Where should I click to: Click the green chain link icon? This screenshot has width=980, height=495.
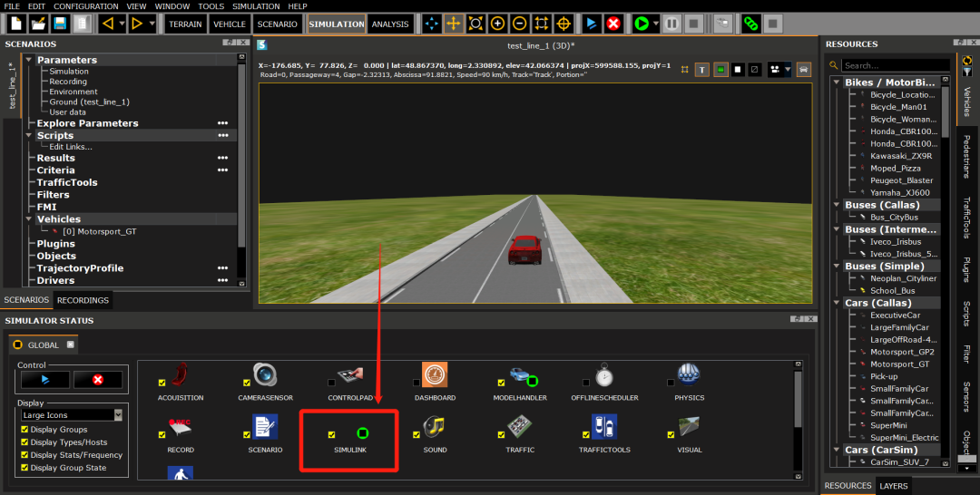click(750, 24)
